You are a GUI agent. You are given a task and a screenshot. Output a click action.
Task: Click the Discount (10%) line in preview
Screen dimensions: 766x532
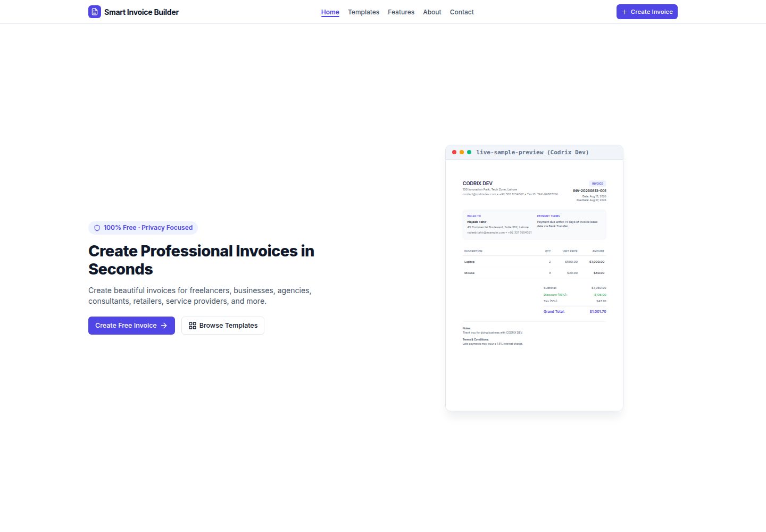point(575,295)
